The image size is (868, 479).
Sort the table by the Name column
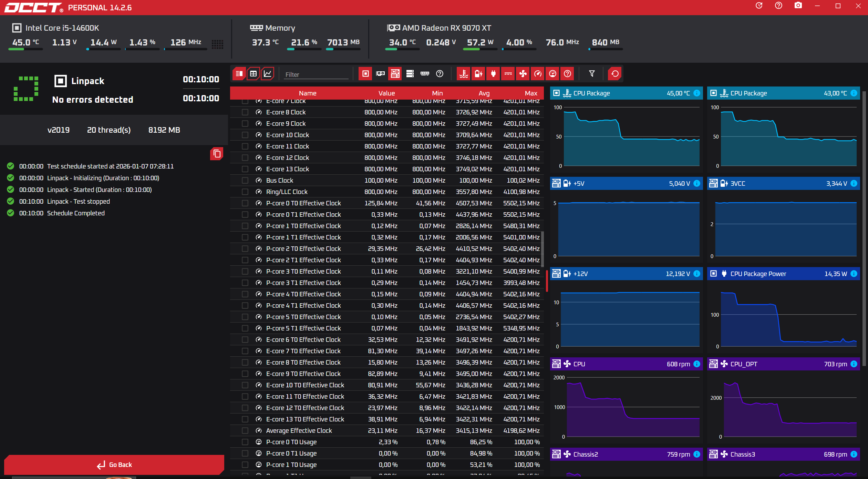(x=307, y=93)
